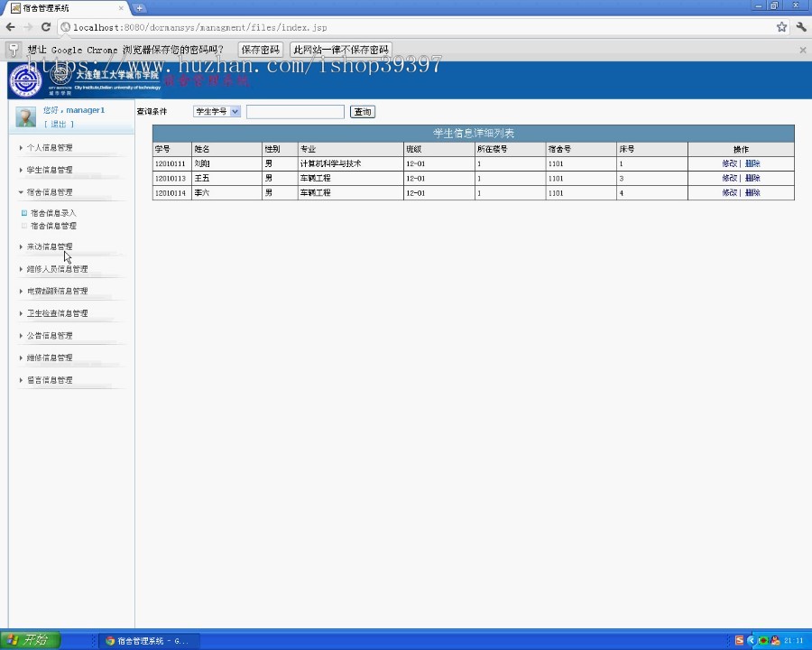Click the Sogou input method tray icon

[x=739, y=641]
